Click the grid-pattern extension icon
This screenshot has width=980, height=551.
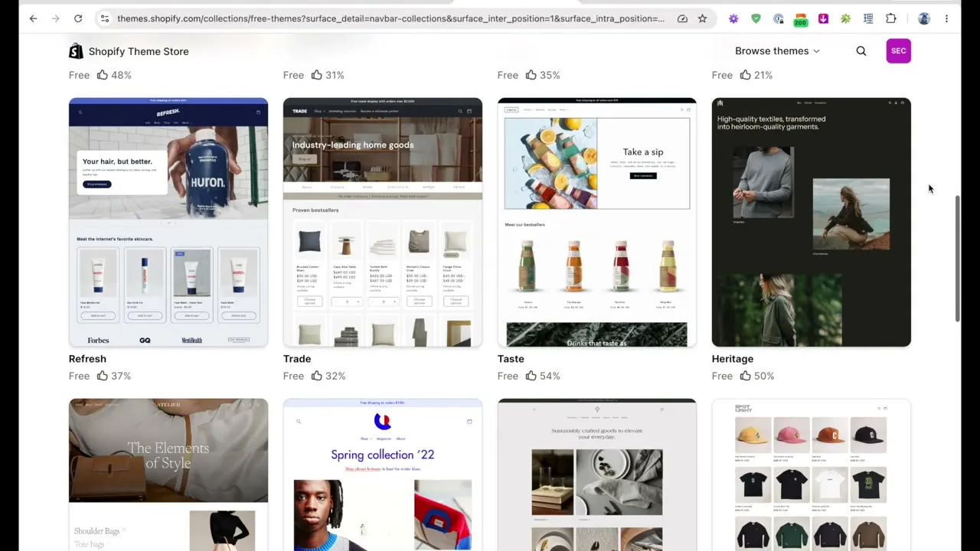click(x=868, y=18)
